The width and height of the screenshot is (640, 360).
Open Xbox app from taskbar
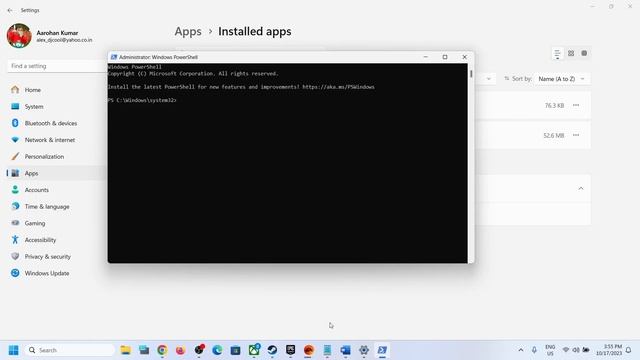(254, 350)
